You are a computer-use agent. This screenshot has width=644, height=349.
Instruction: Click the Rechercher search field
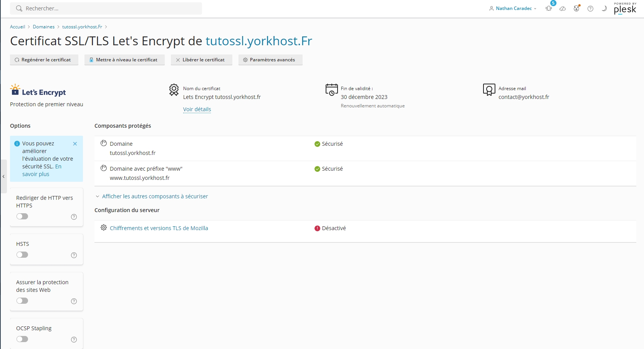pos(106,8)
